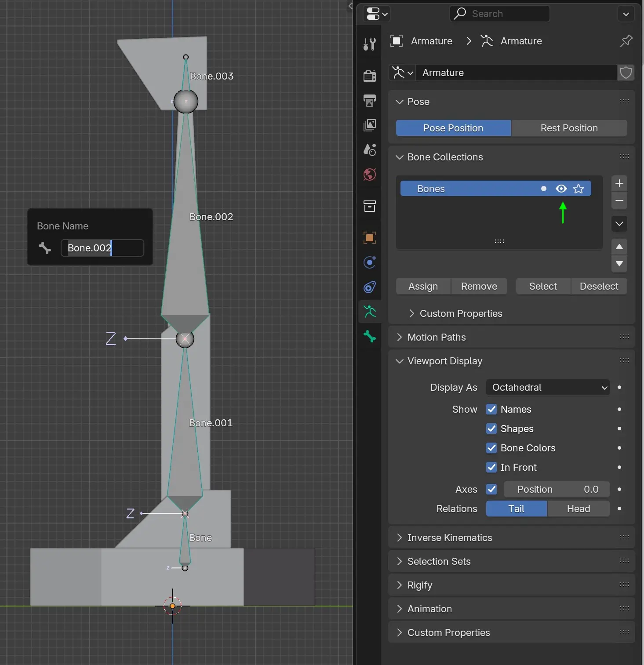644x665 pixels.
Task: Open the Bone properties tab
Action: click(x=370, y=336)
